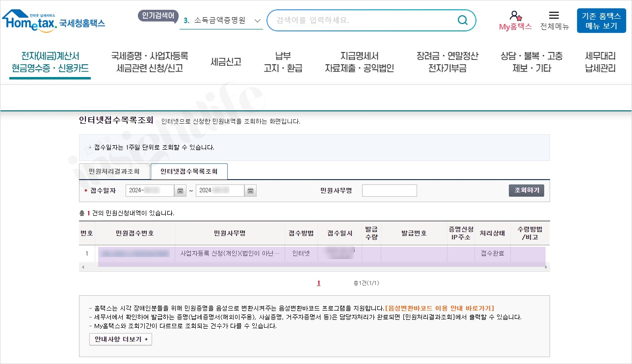Click 사업자등록 신청(개인) row text
The image size is (632, 364).
tap(230, 254)
